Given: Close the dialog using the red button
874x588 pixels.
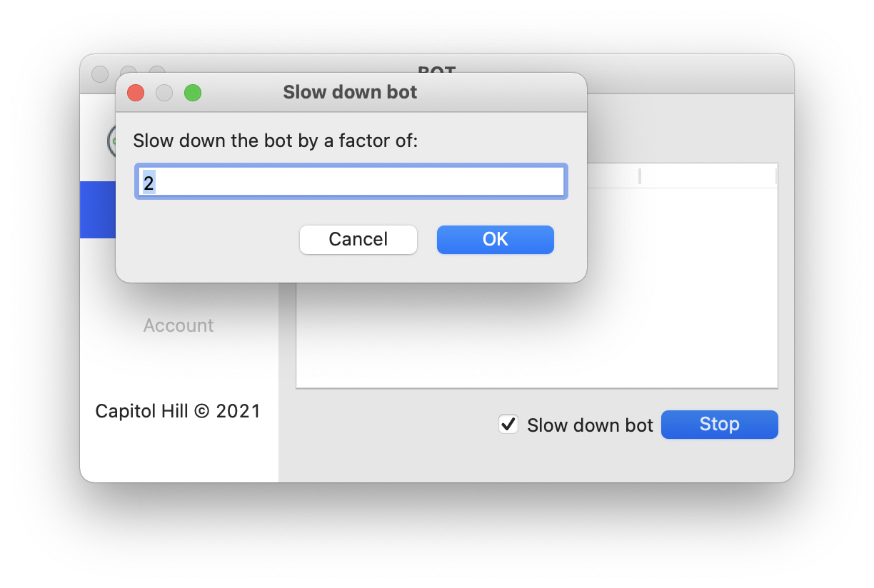Looking at the screenshot, I should click(136, 93).
